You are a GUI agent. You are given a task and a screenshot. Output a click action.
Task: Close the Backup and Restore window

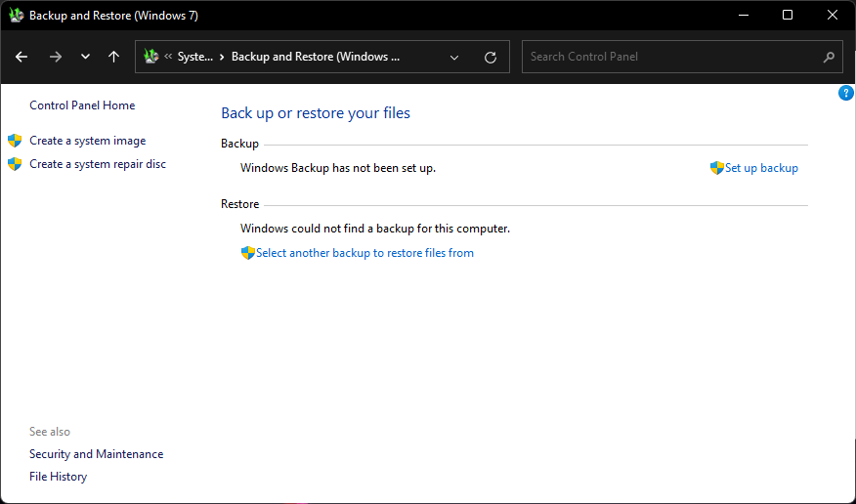(832, 16)
